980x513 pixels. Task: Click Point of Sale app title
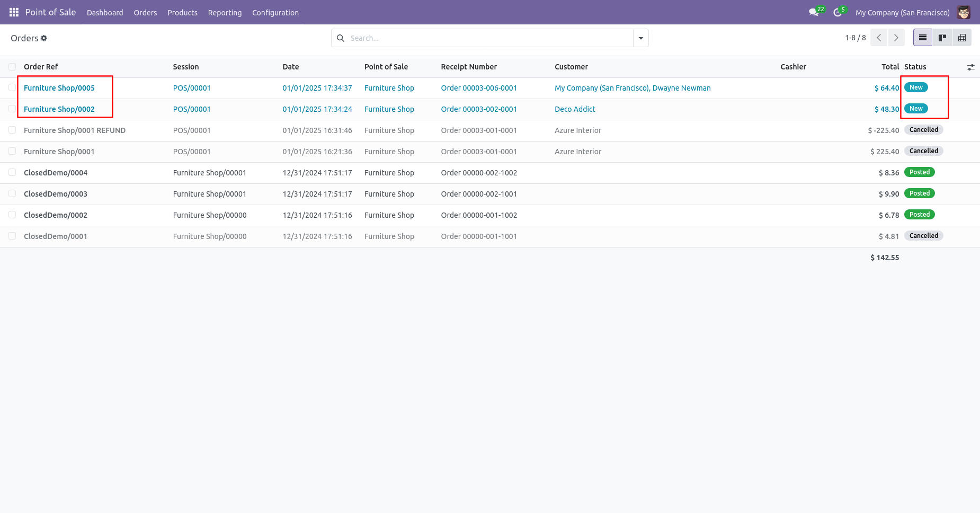pyautogui.click(x=50, y=12)
